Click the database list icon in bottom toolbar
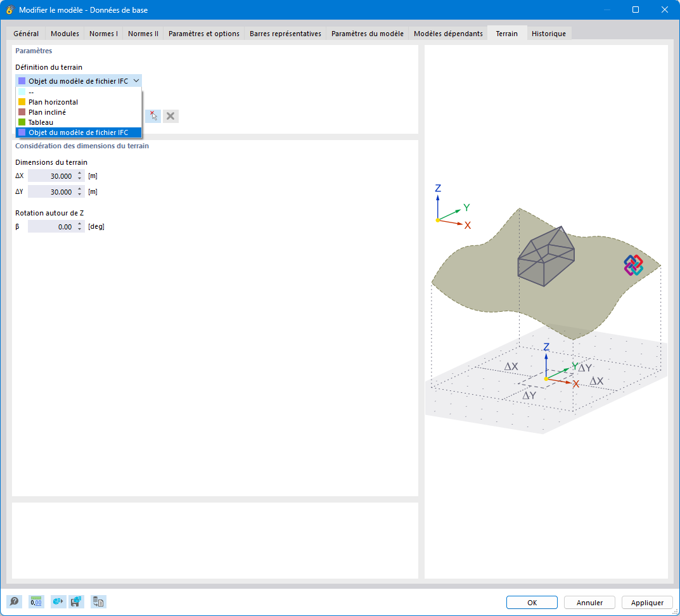The width and height of the screenshot is (680, 616). [98, 601]
